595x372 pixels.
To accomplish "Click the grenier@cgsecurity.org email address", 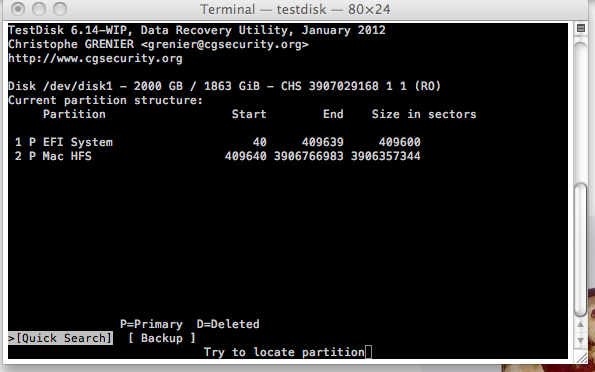I will (224, 44).
